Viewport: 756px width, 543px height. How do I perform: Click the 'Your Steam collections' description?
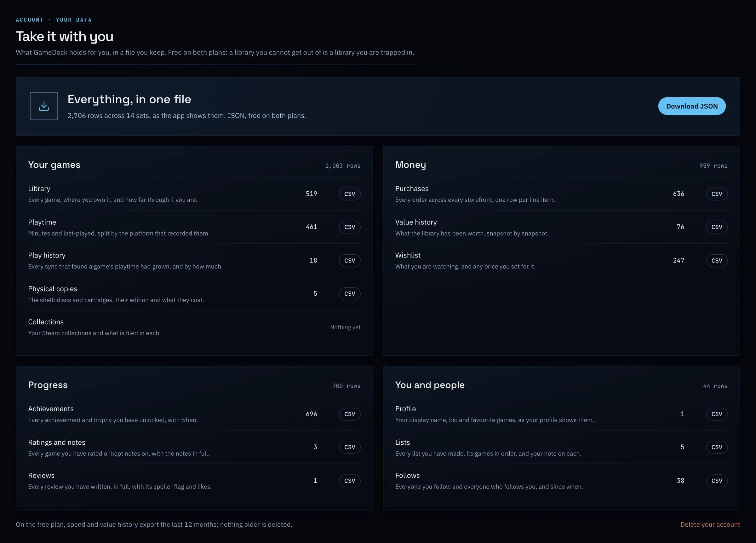94,333
